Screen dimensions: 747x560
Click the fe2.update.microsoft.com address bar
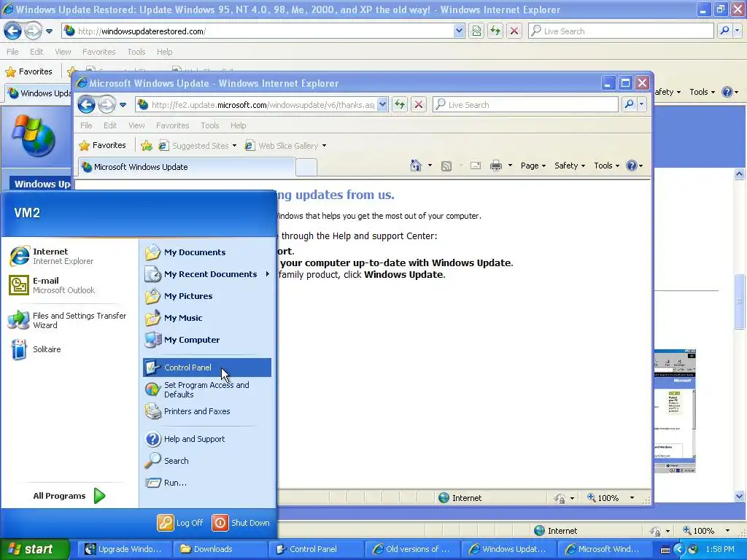256,105
